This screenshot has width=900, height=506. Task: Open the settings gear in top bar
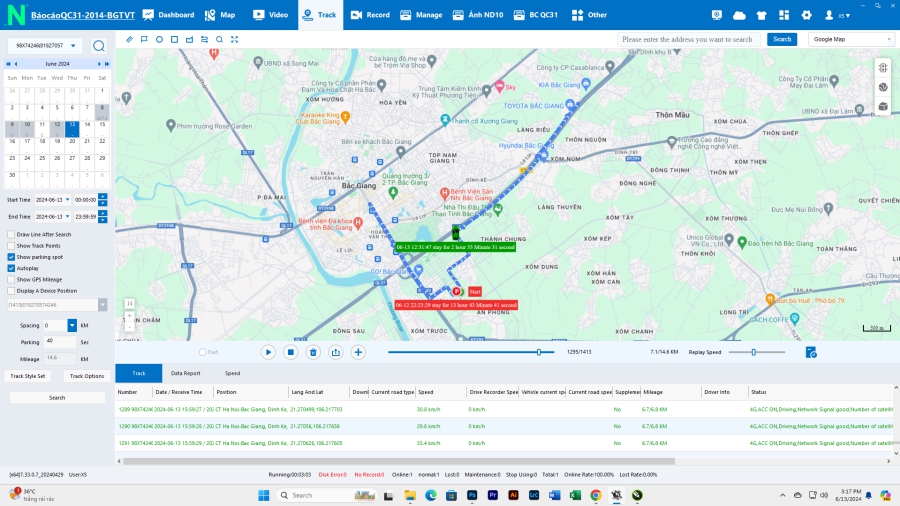[x=805, y=15]
